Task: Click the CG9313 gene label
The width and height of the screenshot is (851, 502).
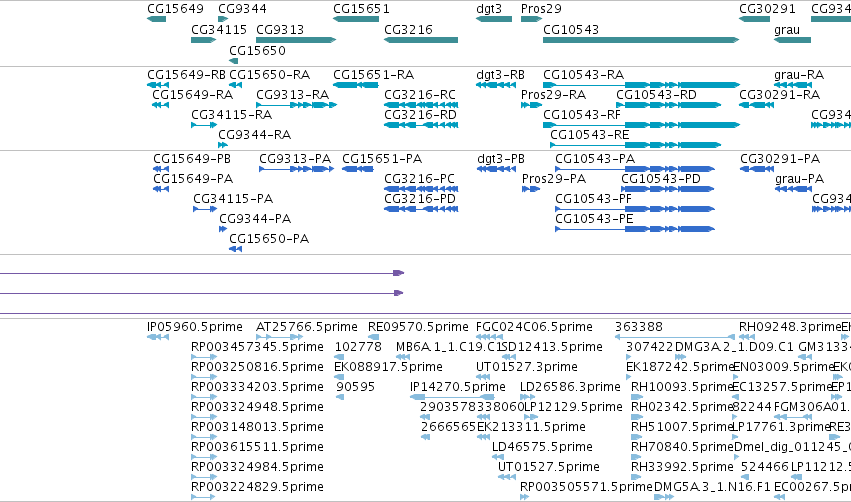Action: tap(280, 30)
